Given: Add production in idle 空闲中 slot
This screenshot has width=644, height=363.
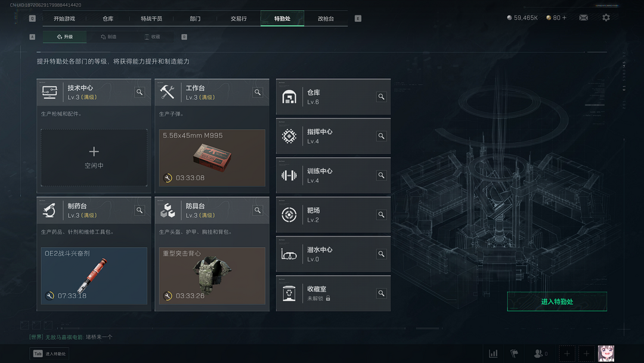Looking at the screenshot, I should point(94,158).
